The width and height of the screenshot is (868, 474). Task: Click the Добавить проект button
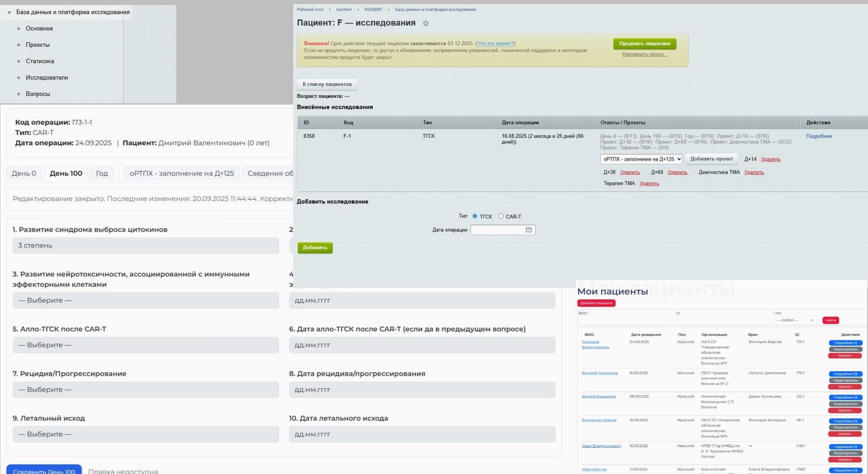coord(711,159)
